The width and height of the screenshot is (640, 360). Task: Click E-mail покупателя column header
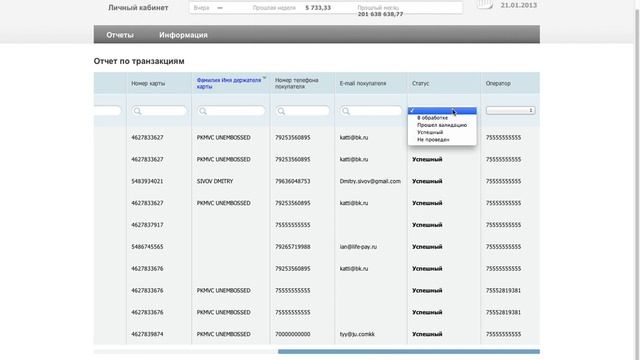tap(363, 83)
